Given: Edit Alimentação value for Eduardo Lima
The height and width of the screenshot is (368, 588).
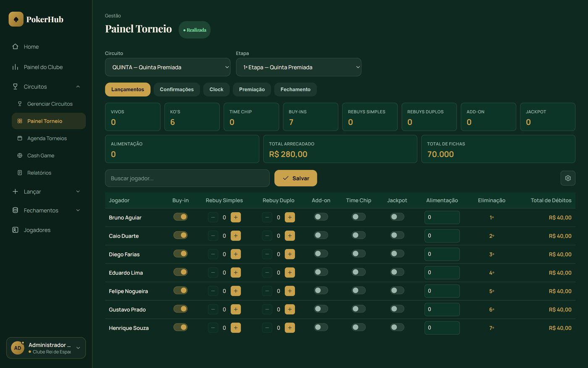Looking at the screenshot, I should point(442,273).
